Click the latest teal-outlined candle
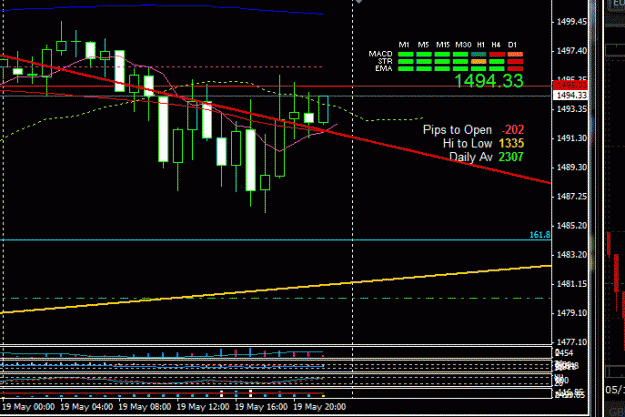The height and width of the screenshot is (417, 625). (323, 109)
